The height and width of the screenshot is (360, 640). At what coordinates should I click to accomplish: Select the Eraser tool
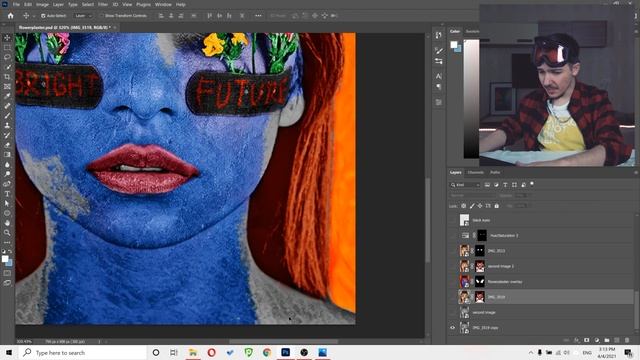(x=7, y=145)
